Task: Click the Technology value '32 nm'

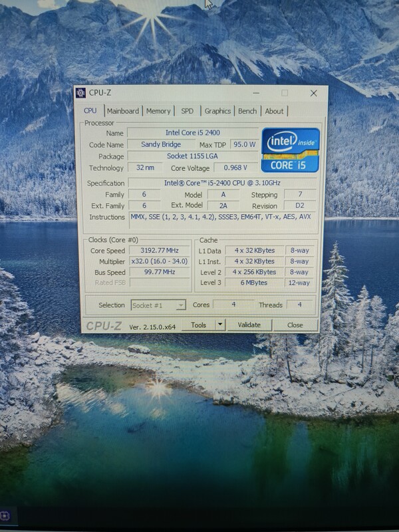Action: 145,168
